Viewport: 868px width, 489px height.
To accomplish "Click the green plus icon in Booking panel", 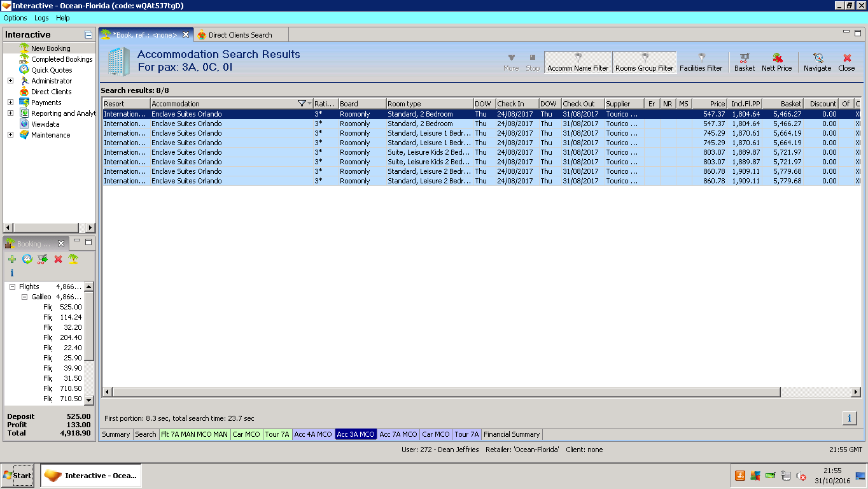I will [12, 259].
